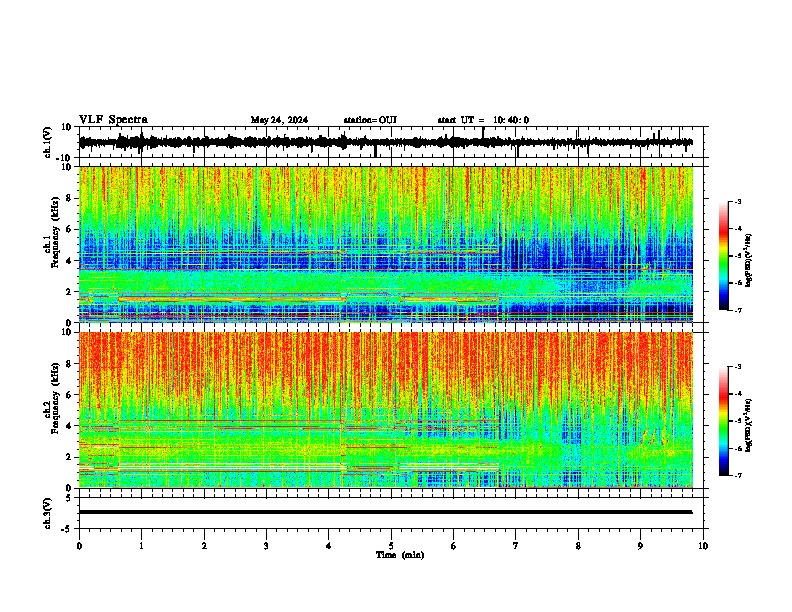
Task: Click the "4" kHz tick on ch.2 spectrogram
Action: click(x=69, y=426)
